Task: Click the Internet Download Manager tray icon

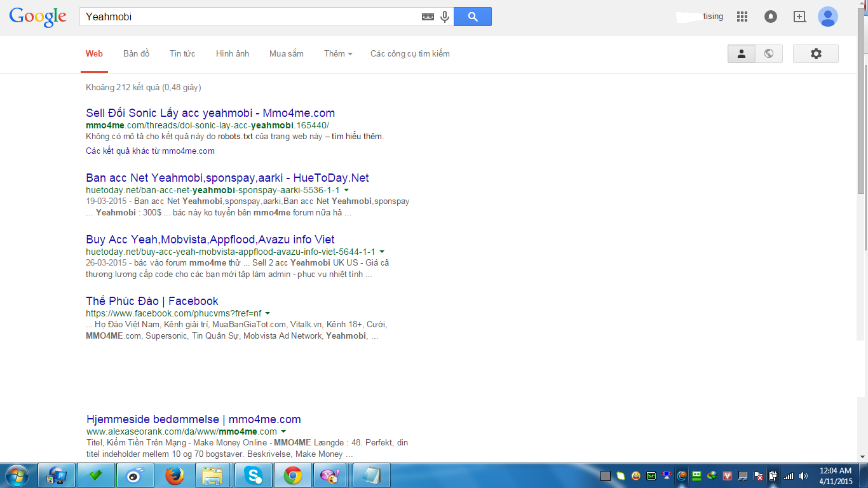Action: 712,476
